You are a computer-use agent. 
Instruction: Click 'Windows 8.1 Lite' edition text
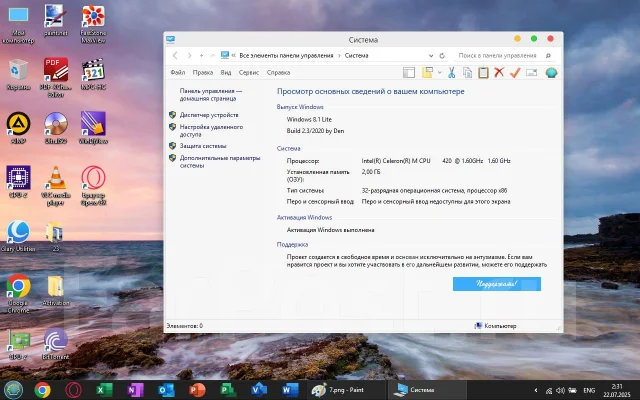pyautogui.click(x=309, y=120)
